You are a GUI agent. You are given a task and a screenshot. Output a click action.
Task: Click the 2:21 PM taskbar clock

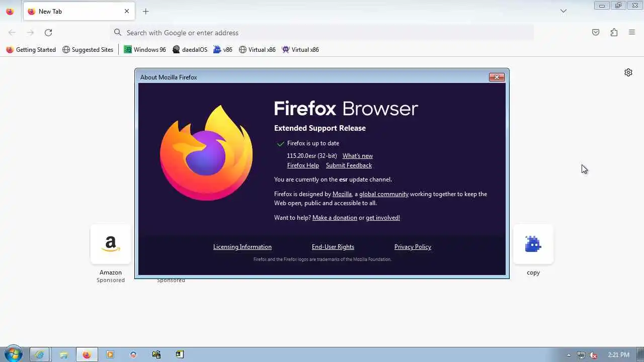619,355
